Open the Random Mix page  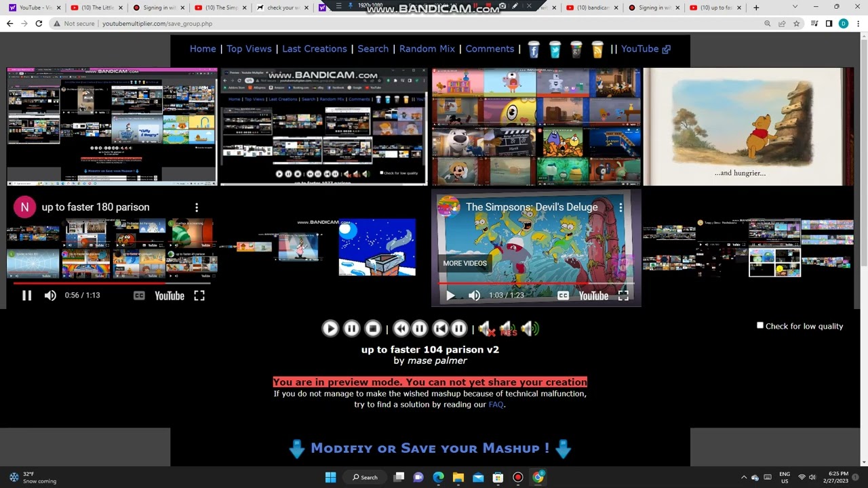click(427, 49)
